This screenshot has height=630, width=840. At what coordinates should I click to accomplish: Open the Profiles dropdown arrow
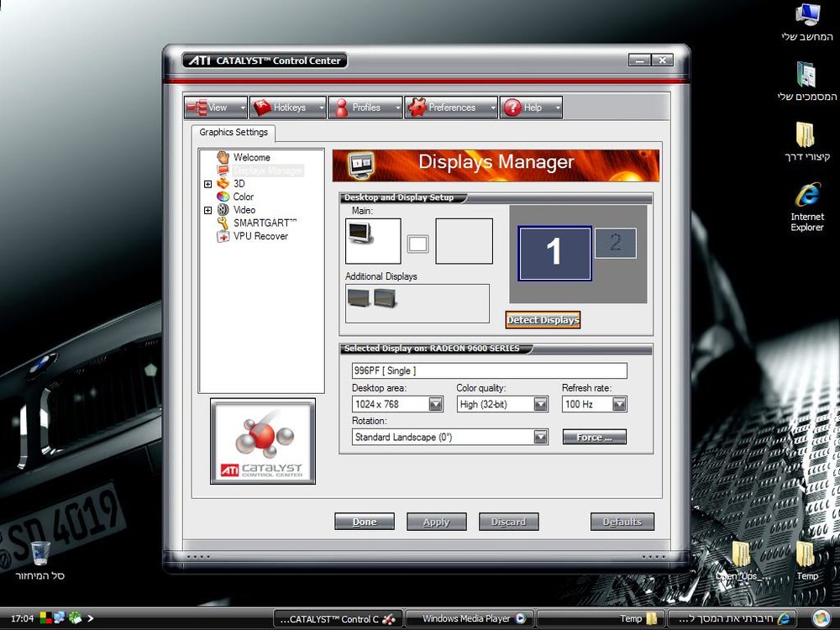coord(397,108)
